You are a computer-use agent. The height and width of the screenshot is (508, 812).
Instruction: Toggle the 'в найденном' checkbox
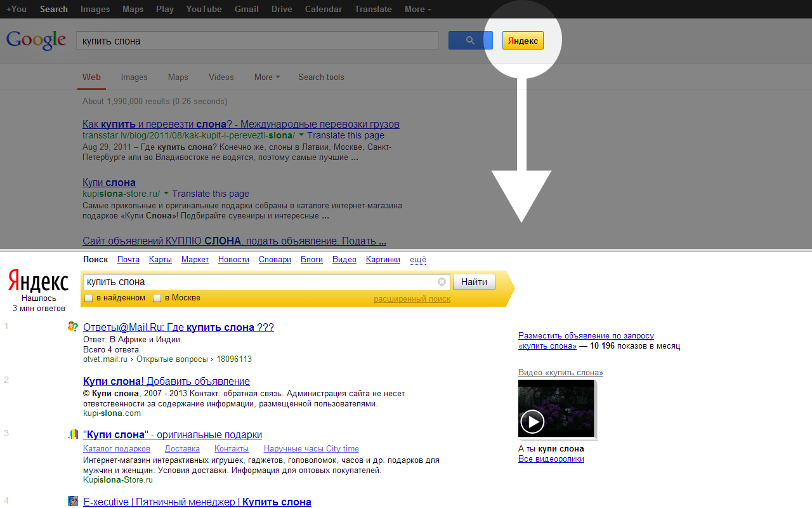tap(89, 298)
